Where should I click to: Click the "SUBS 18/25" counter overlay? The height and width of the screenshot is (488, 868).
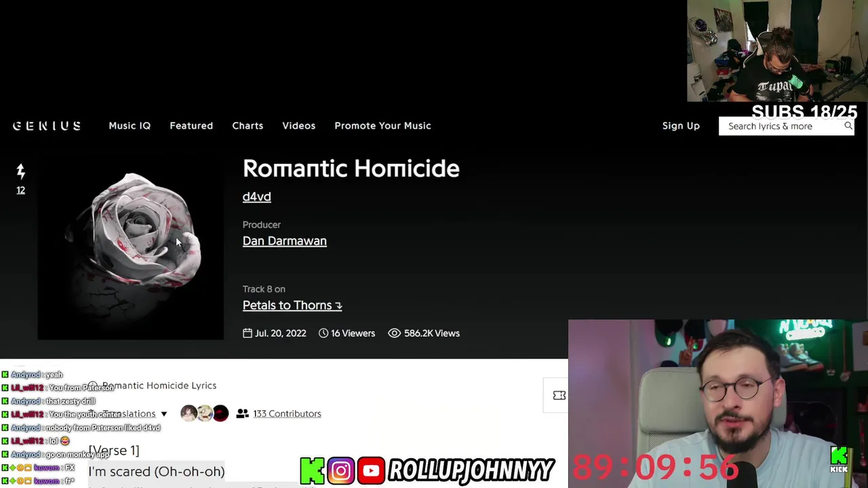(x=804, y=112)
